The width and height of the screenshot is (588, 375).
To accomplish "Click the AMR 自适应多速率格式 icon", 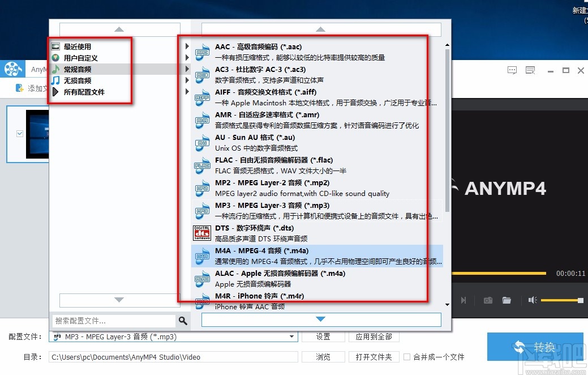I will pyautogui.click(x=202, y=120).
